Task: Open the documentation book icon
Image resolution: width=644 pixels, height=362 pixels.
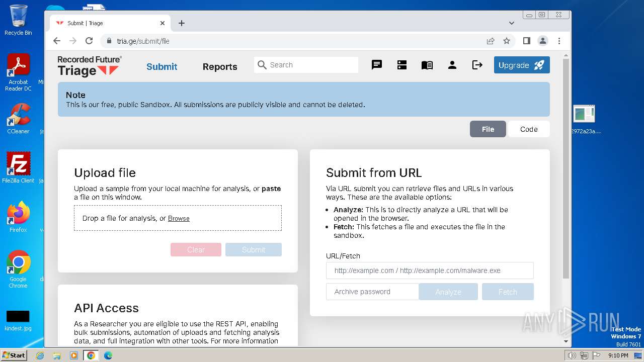Action: 427,65
